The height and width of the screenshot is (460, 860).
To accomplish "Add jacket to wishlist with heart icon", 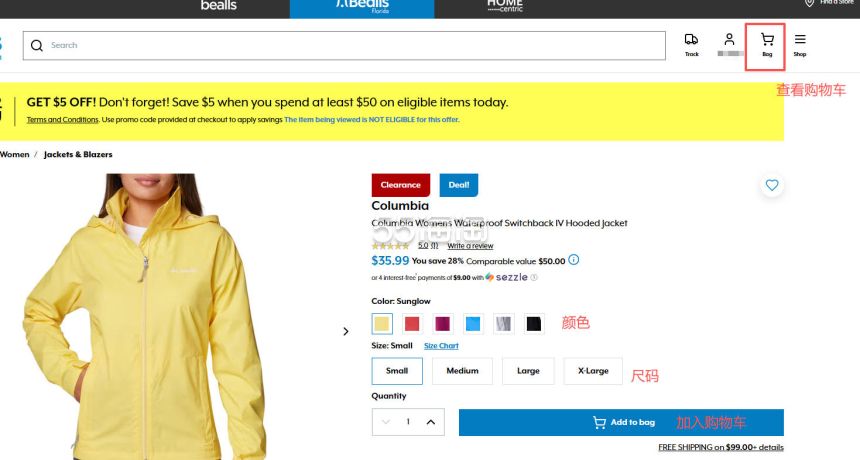I will (x=772, y=185).
